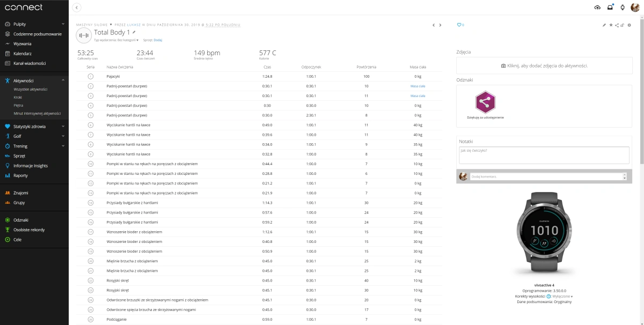The height and width of the screenshot is (325, 644).
Task: Open the cloud upload icon
Action: point(597,8)
